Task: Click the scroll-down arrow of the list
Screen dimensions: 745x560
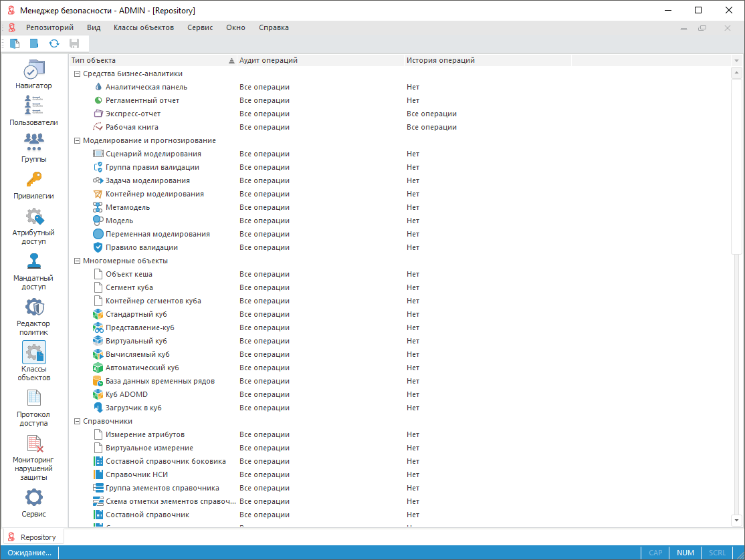Action: [736, 520]
